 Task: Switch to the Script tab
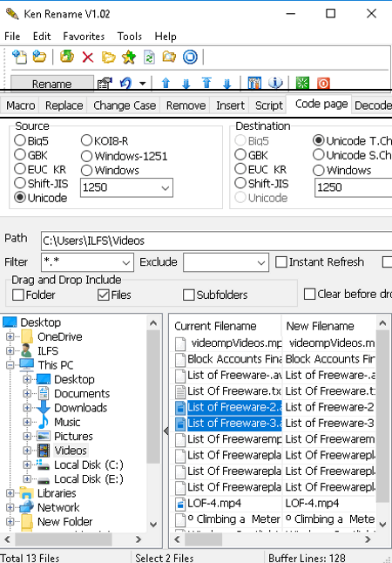click(x=269, y=105)
